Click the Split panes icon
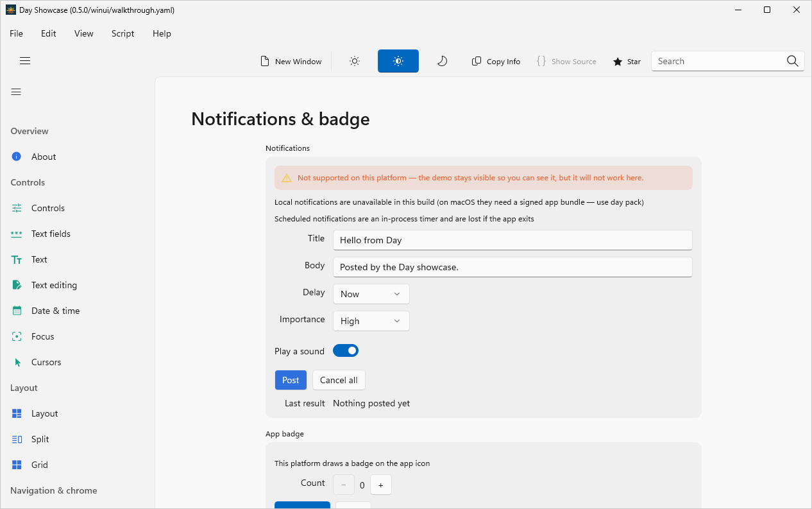Image resolution: width=812 pixels, height=509 pixels. 17,439
